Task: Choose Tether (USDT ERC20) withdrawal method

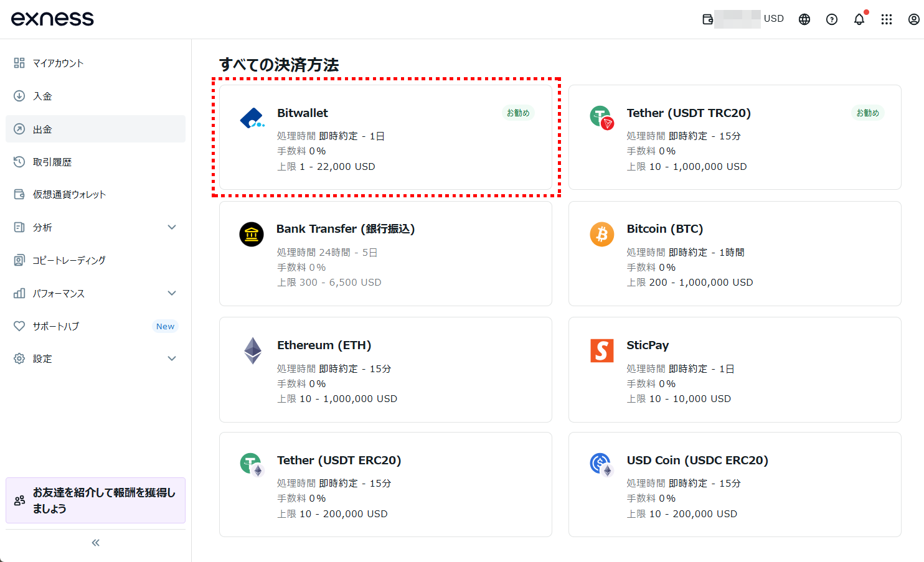Action: coord(385,485)
